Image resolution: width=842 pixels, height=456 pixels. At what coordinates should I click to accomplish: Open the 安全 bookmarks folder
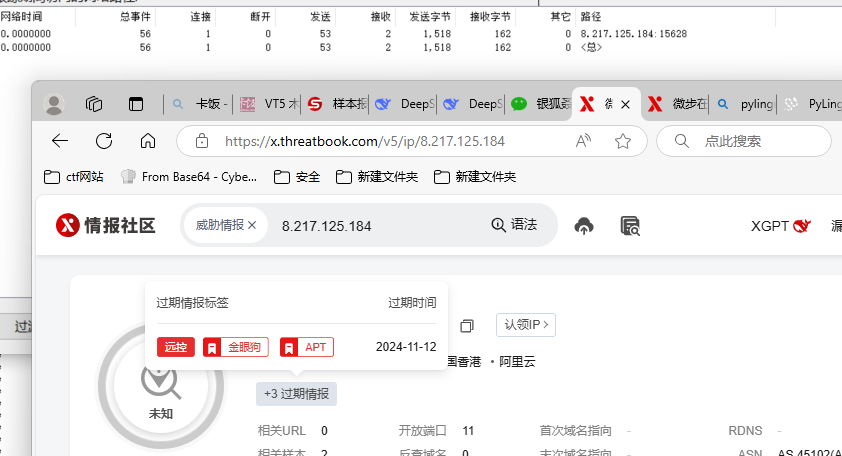click(297, 177)
